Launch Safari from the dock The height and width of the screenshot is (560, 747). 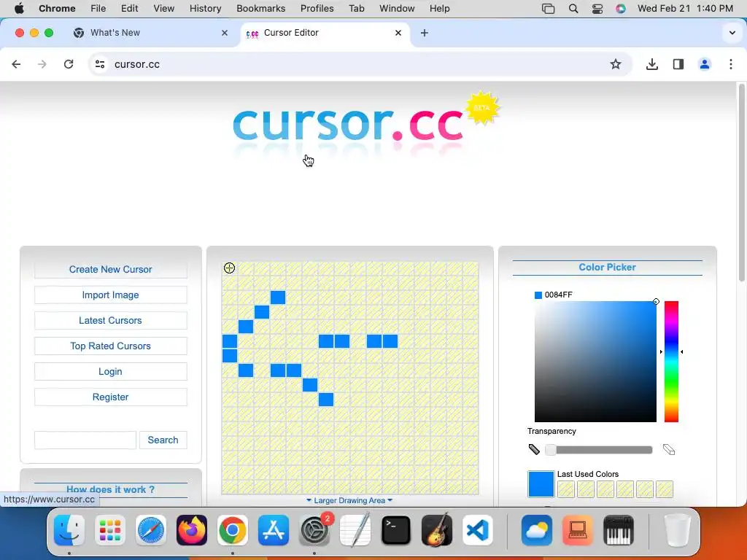click(151, 530)
